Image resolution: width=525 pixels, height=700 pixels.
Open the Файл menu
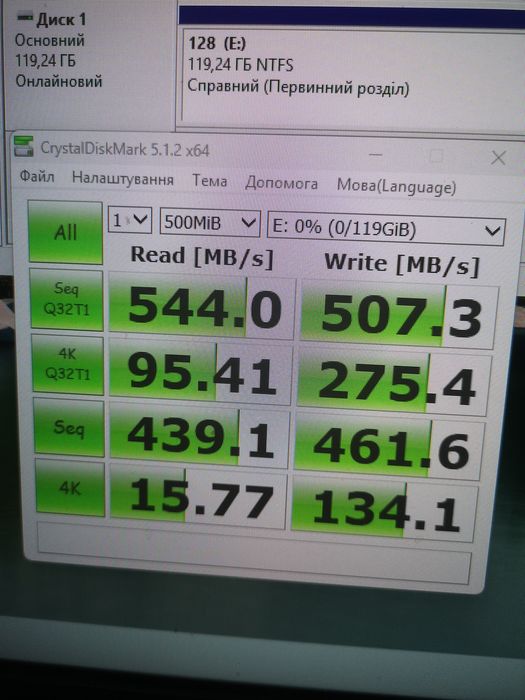[37, 177]
